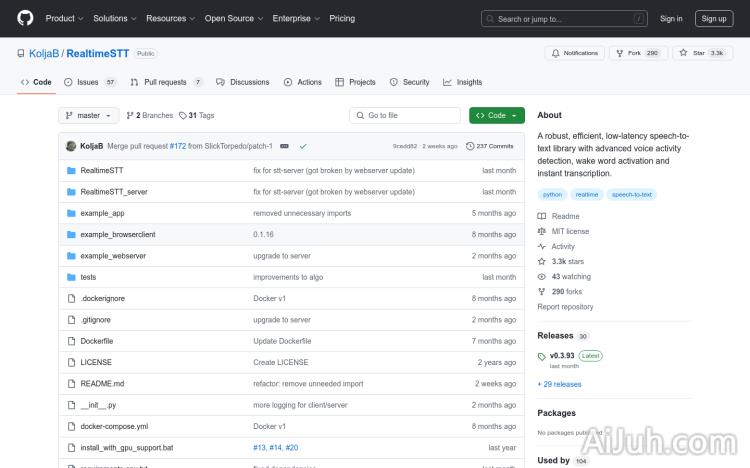Open the Pricing link
Screen dimensions: 750x468
pos(342,18)
